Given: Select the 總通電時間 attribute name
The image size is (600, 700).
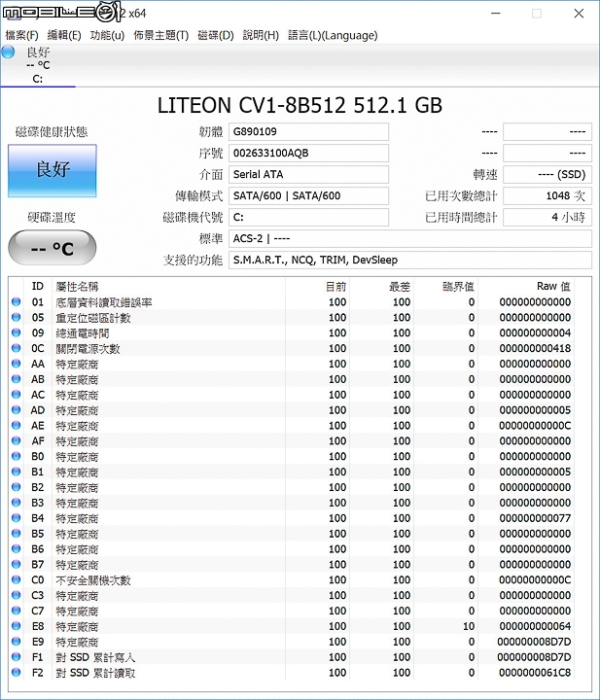Looking at the screenshot, I should point(82,333).
